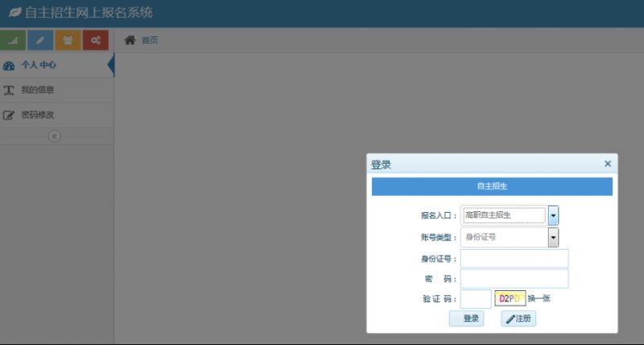The width and height of the screenshot is (644, 345).
Task: Click the blue pencil shortcut button
Action: pyautogui.click(x=40, y=39)
